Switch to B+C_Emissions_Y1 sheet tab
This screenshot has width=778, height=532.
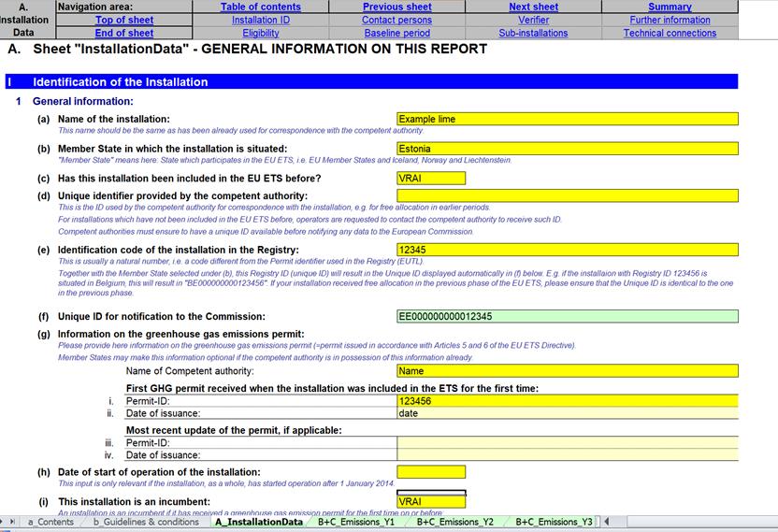click(x=356, y=522)
